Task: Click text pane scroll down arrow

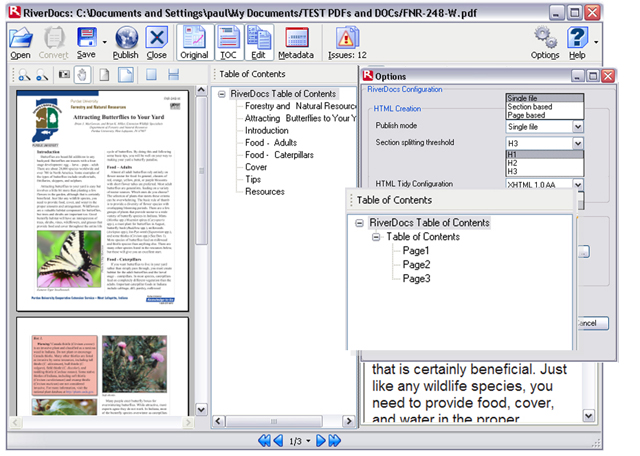Action: (589, 416)
